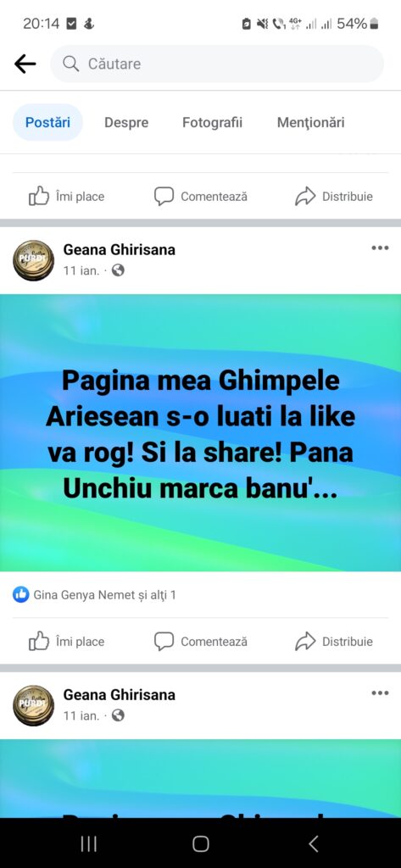This screenshot has height=868, width=401.
Task: Open the blue like reaction icon list
Action: pyautogui.click(x=21, y=595)
